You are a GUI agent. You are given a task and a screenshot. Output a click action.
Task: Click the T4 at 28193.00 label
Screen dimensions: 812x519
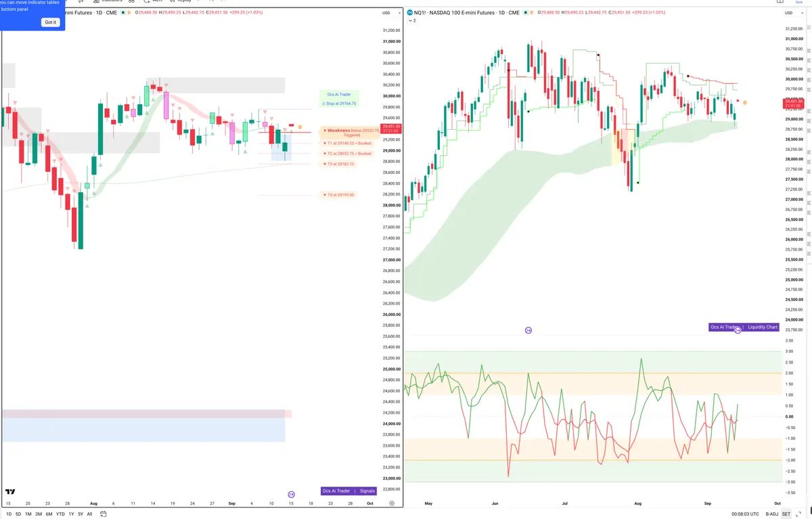click(338, 195)
